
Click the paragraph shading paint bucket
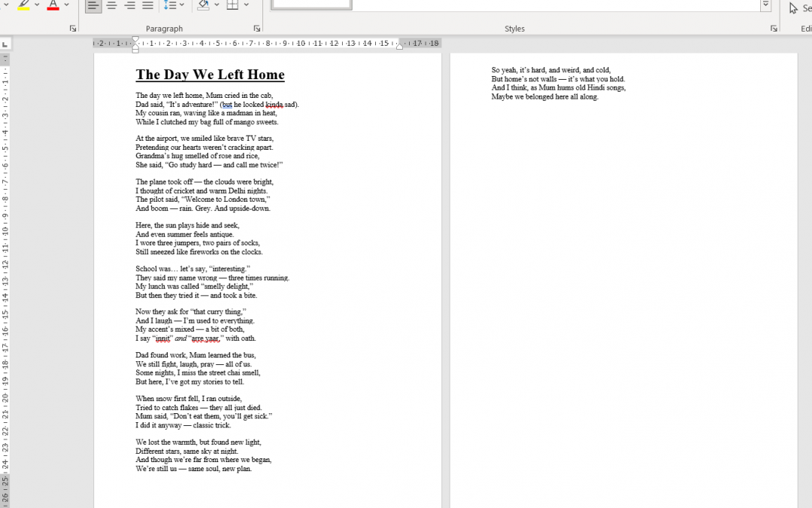pyautogui.click(x=202, y=5)
